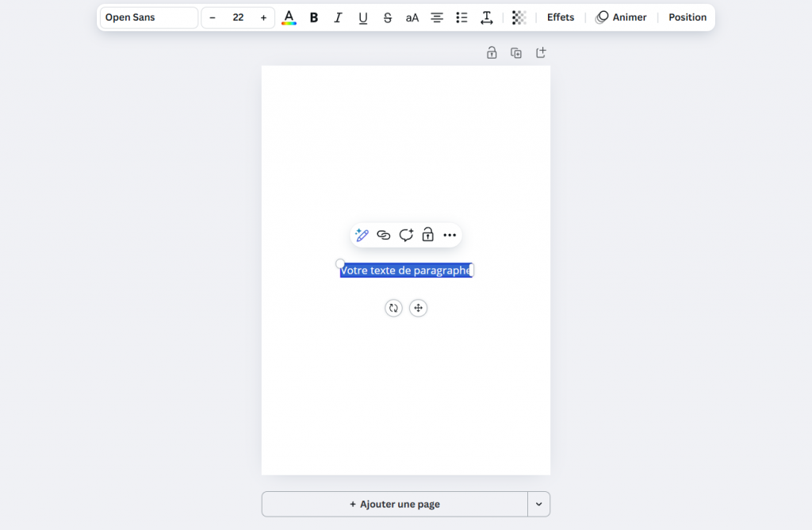812x530 pixels.
Task: Open the more options ellipsis menu
Action: 450,235
